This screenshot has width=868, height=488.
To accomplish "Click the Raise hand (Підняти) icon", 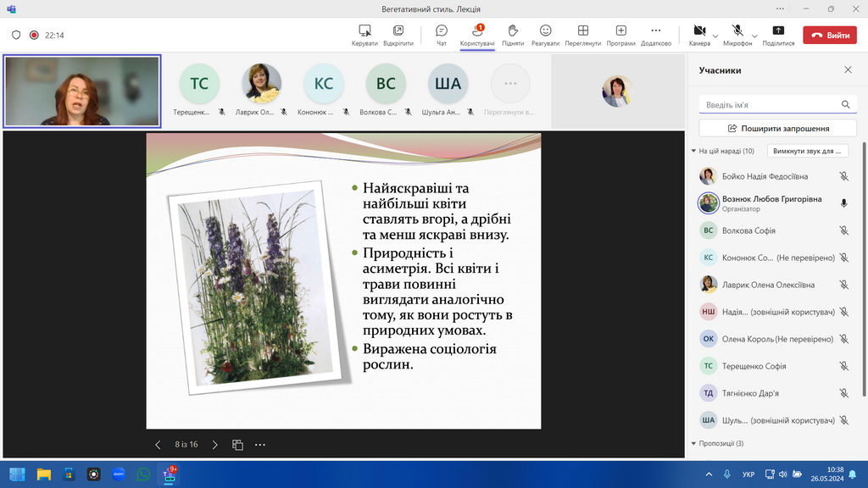I will point(512,31).
